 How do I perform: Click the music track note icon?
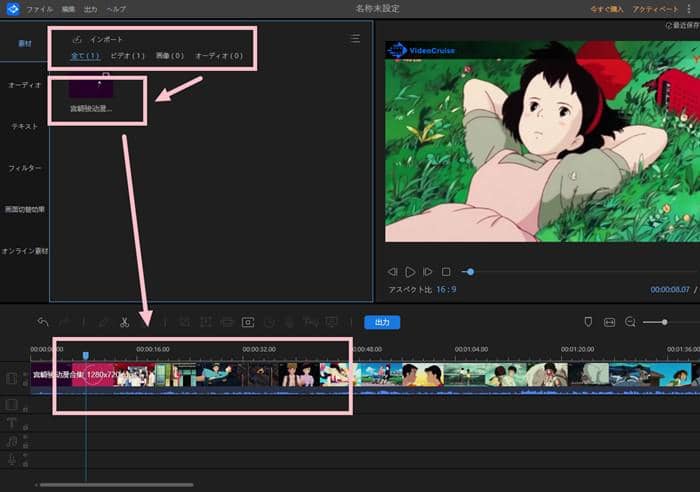[12, 442]
